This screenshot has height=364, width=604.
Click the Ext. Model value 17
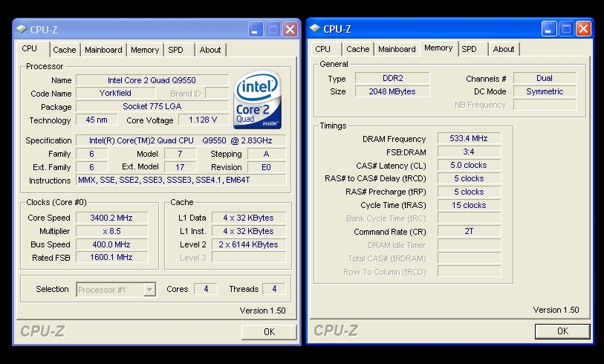180,167
